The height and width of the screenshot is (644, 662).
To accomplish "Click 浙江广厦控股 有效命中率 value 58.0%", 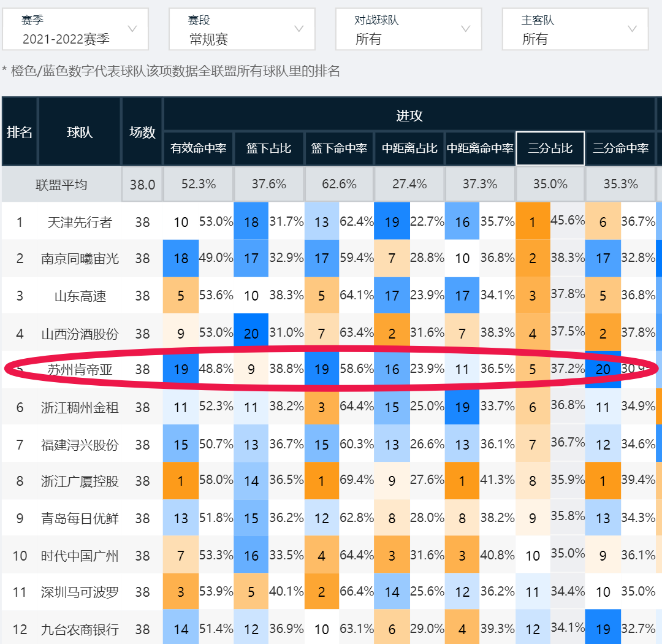I will [x=216, y=480].
